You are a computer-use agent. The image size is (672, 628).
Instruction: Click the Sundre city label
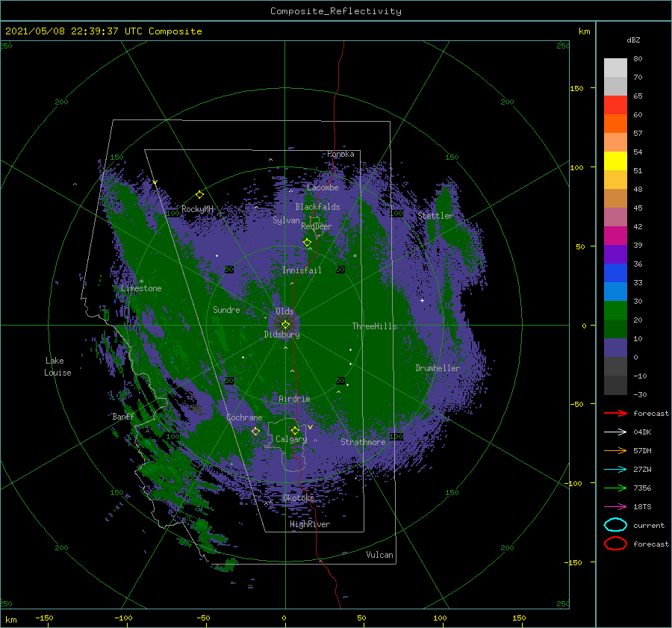tap(226, 309)
